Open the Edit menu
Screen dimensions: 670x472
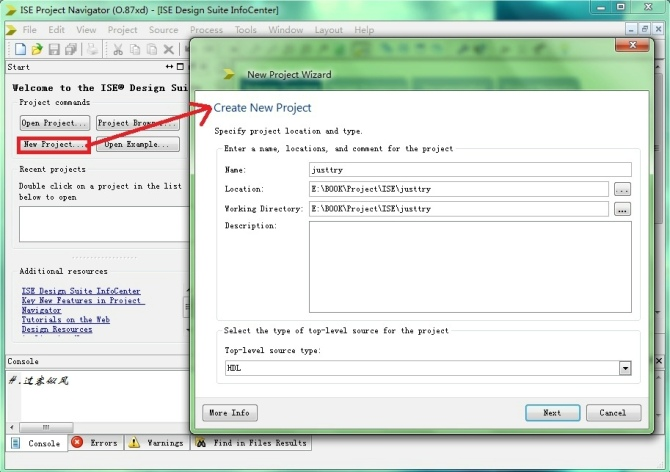point(56,30)
